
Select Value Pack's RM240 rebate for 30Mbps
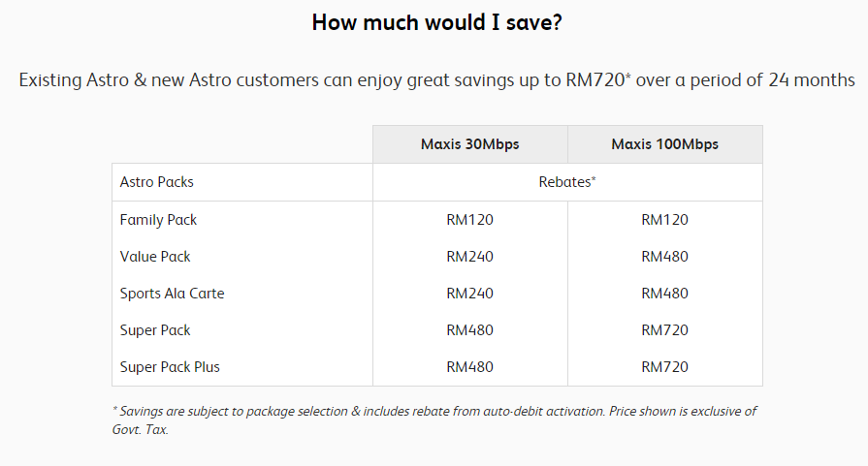tap(470, 257)
